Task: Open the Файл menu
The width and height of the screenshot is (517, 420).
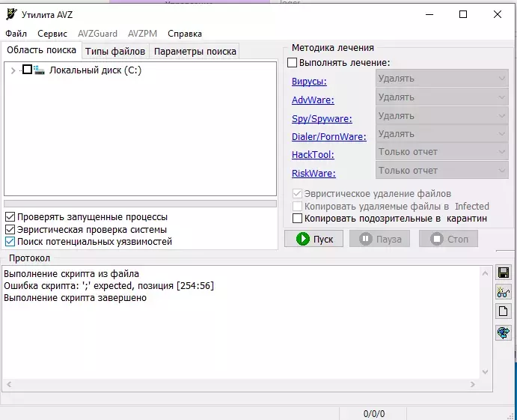Action: click(16, 34)
